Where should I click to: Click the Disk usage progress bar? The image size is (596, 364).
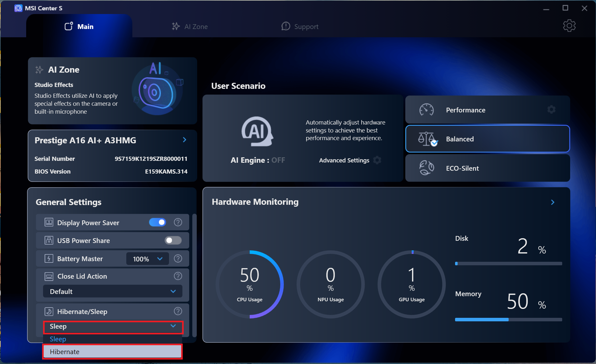pos(508,264)
